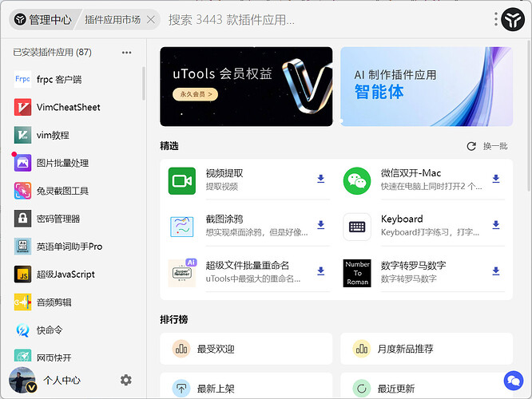Screen dimensions: 532x399
Task: Click the installed plugins list scrollbar
Action: [144, 84]
